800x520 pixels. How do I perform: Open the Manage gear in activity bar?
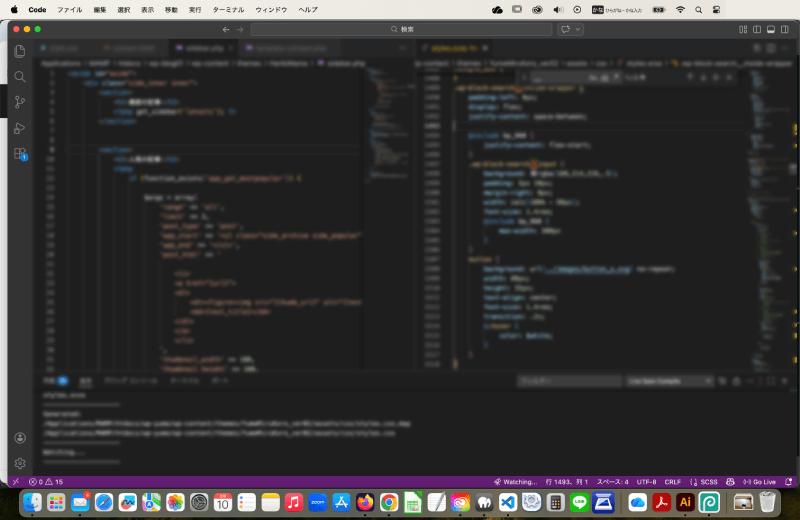(x=20, y=463)
